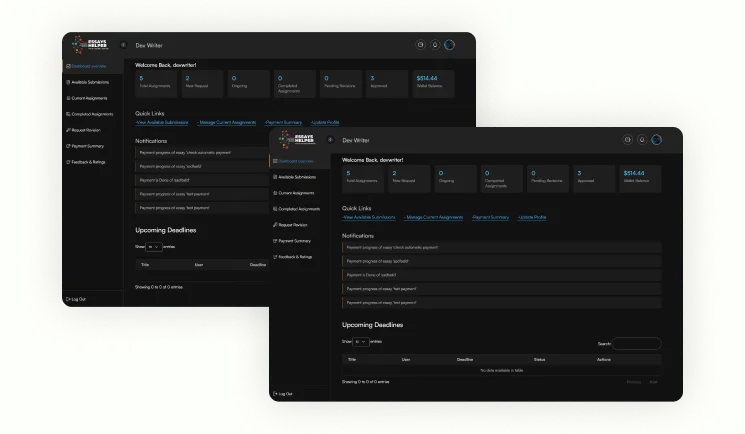
Task: Click the bell notification icon in front window
Action: click(642, 140)
